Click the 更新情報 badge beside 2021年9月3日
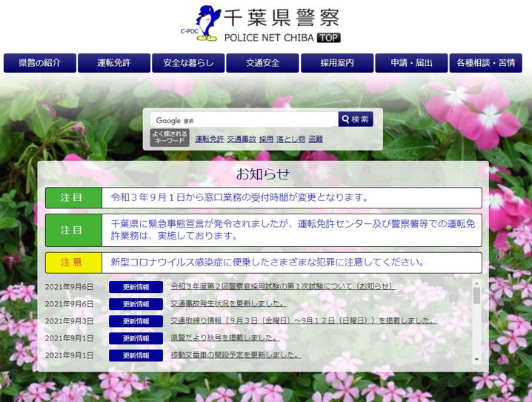The width and height of the screenshot is (532, 402). [136, 321]
